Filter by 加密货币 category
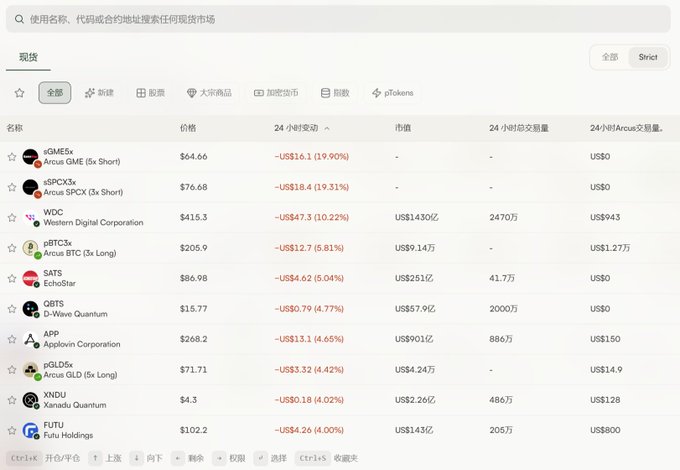This screenshot has height=470, width=680. [276, 93]
